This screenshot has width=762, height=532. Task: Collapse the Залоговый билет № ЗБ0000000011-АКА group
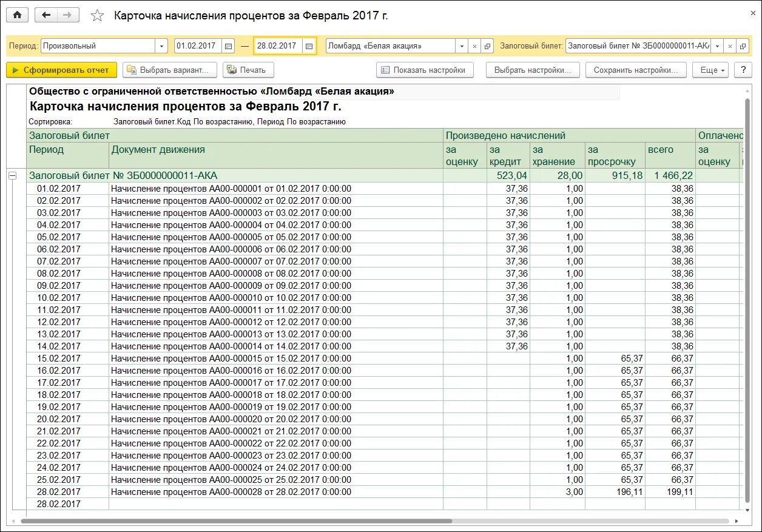(12, 176)
